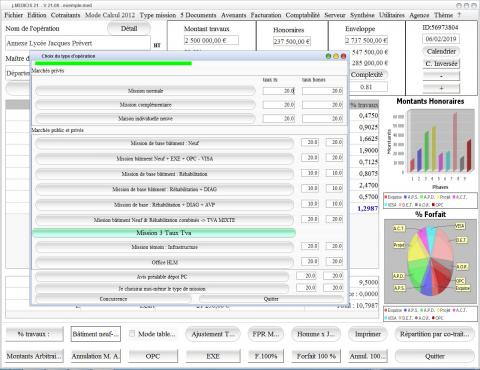Image resolution: width=480 pixels, height=370 pixels.
Task: Open the Bâtiment neuf dropdown
Action: click(96, 334)
